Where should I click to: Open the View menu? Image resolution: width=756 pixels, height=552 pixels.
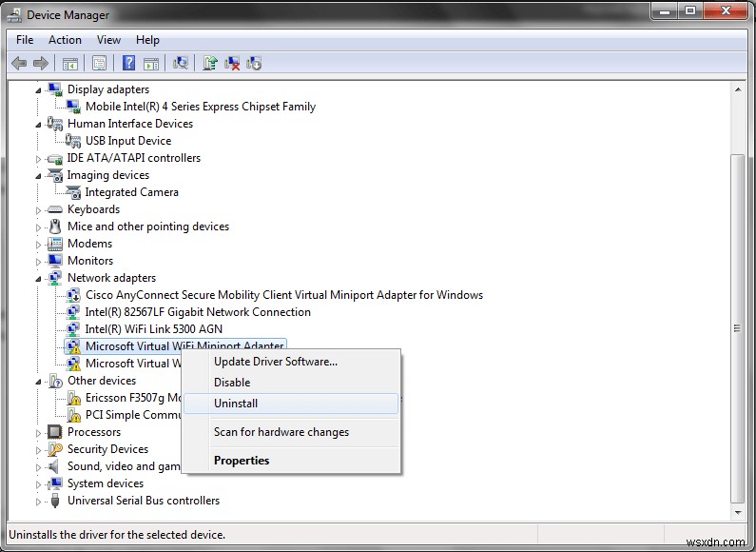[x=108, y=40]
